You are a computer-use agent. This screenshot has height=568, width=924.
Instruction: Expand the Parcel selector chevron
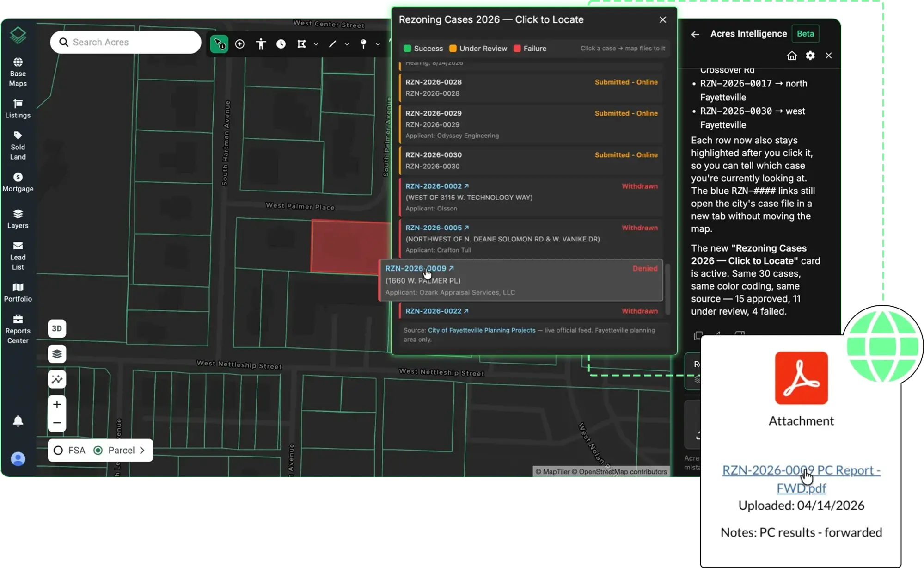[x=142, y=451]
